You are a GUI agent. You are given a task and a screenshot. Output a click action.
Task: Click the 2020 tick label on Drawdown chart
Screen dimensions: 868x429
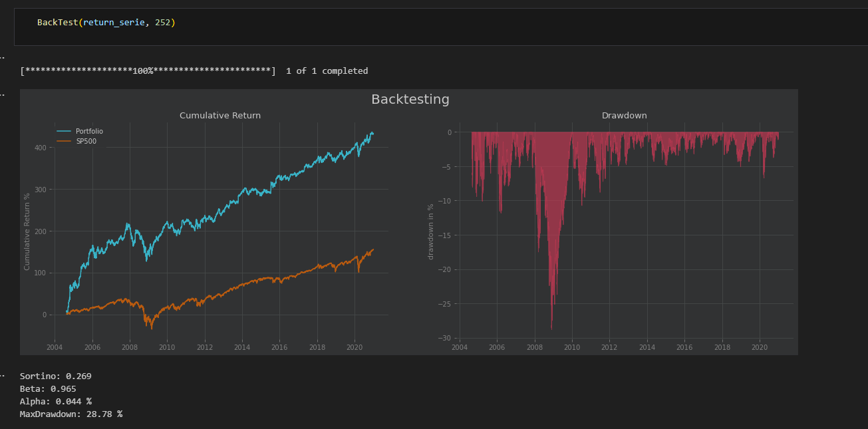(760, 347)
